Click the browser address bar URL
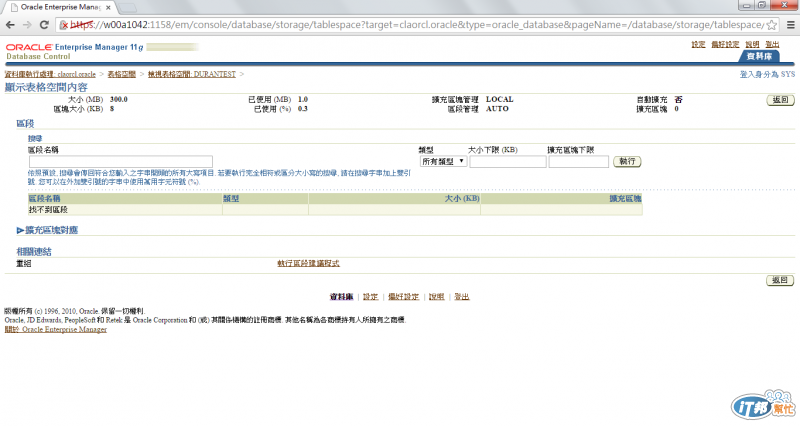 click(416, 24)
